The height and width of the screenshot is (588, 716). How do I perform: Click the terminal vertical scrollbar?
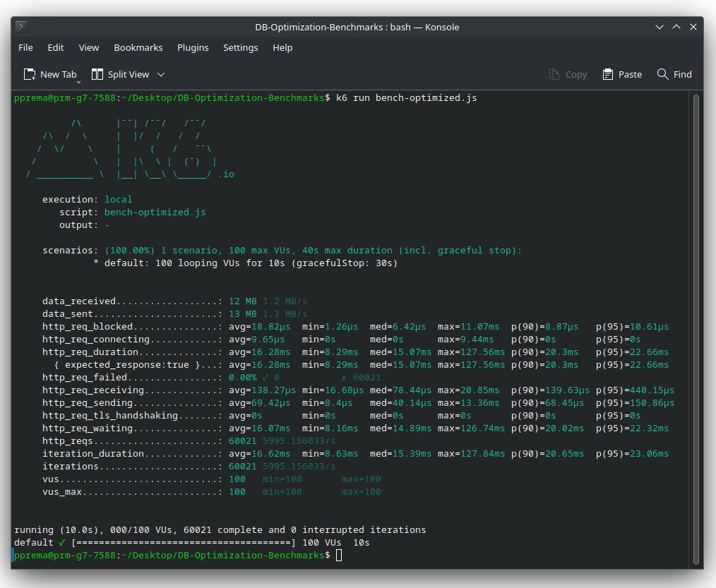pos(696,329)
